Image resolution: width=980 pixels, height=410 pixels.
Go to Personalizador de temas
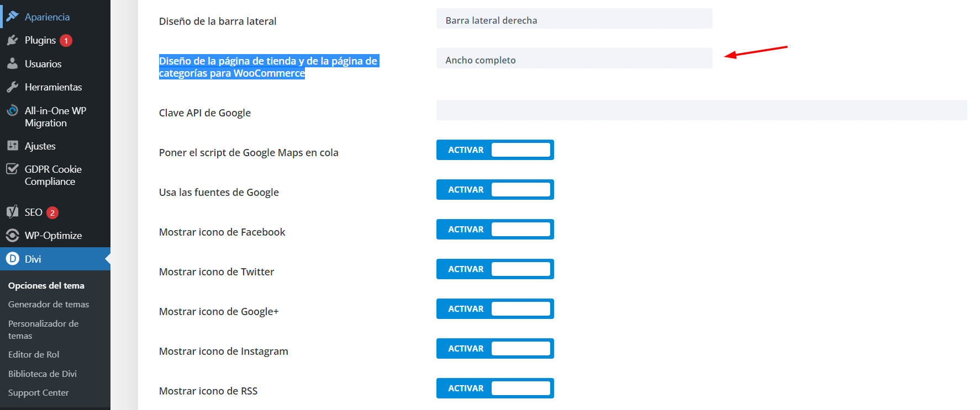point(44,329)
